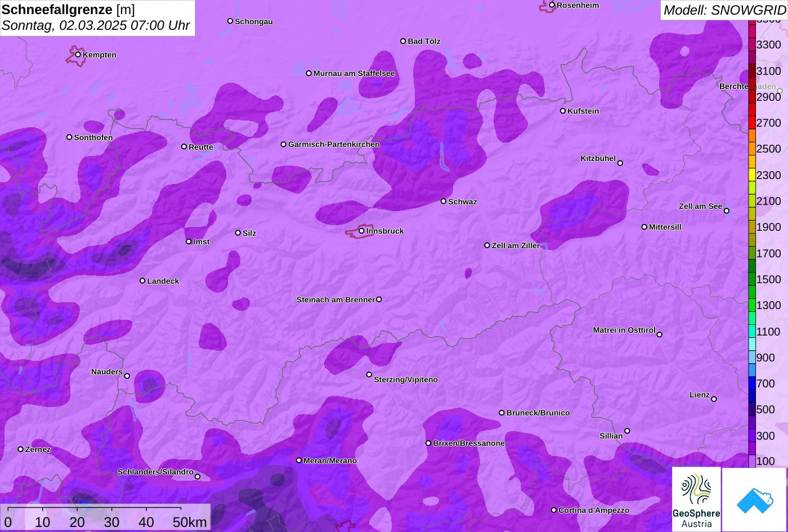
Task: Click the Schongau marker circle
Action: click(230, 21)
